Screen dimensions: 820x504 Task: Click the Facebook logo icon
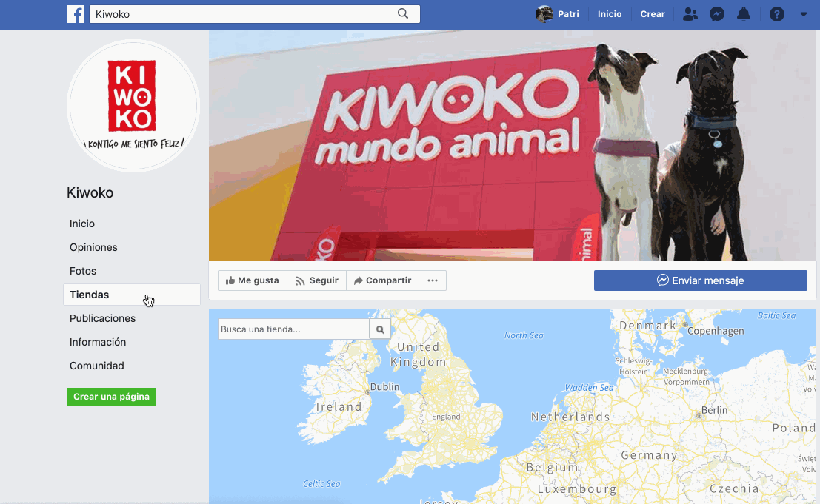pos(76,14)
